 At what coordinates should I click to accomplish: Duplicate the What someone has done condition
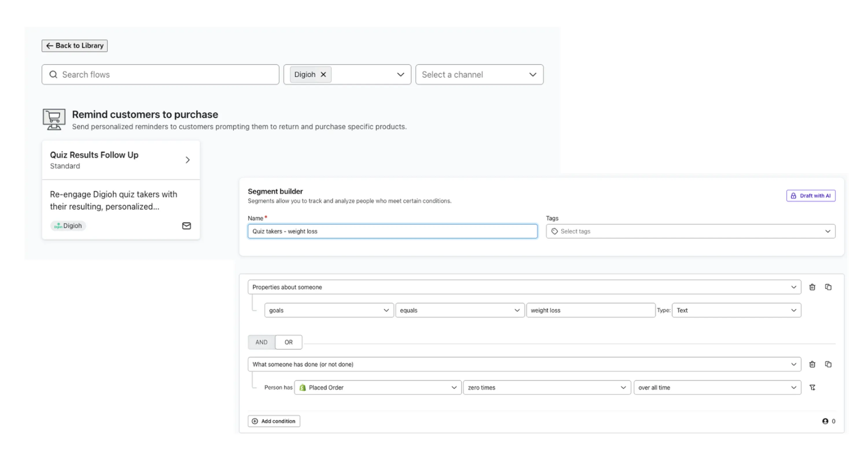tap(828, 364)
